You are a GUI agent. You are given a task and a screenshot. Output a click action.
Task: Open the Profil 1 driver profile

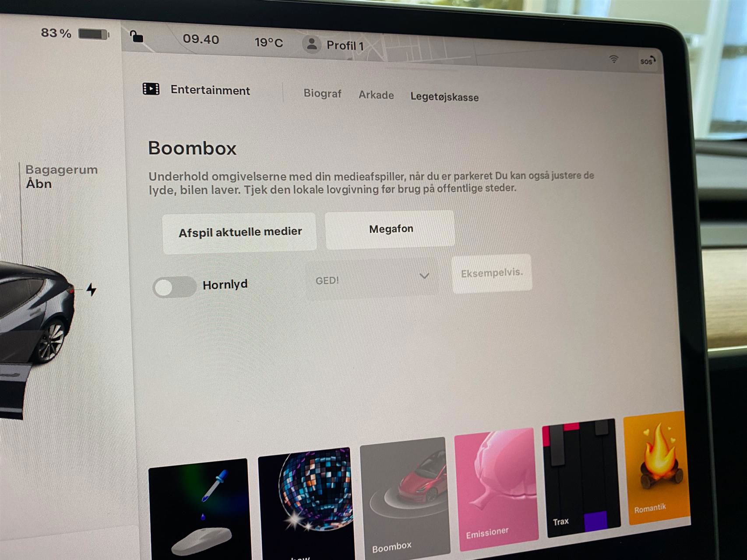click(334, 45)
